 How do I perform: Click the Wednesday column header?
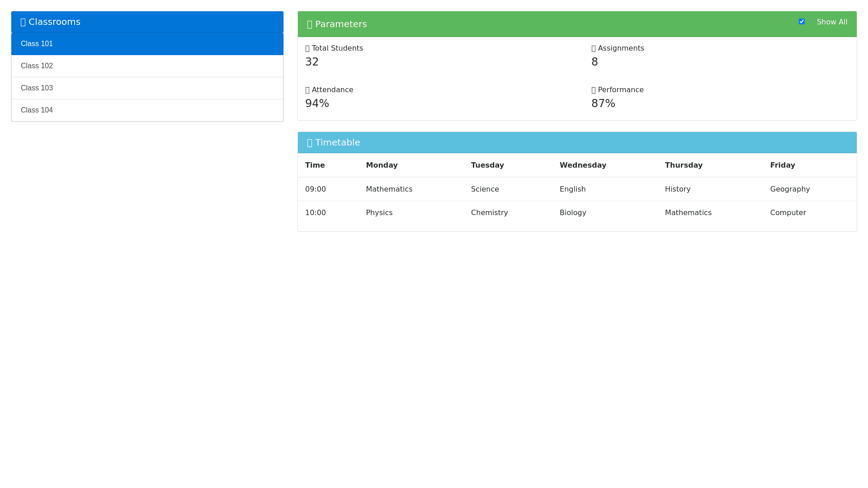[x=583, y=165]
